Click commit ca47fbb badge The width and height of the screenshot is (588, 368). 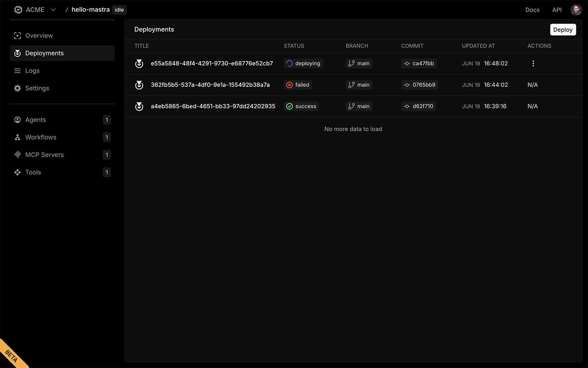[419, 63]
